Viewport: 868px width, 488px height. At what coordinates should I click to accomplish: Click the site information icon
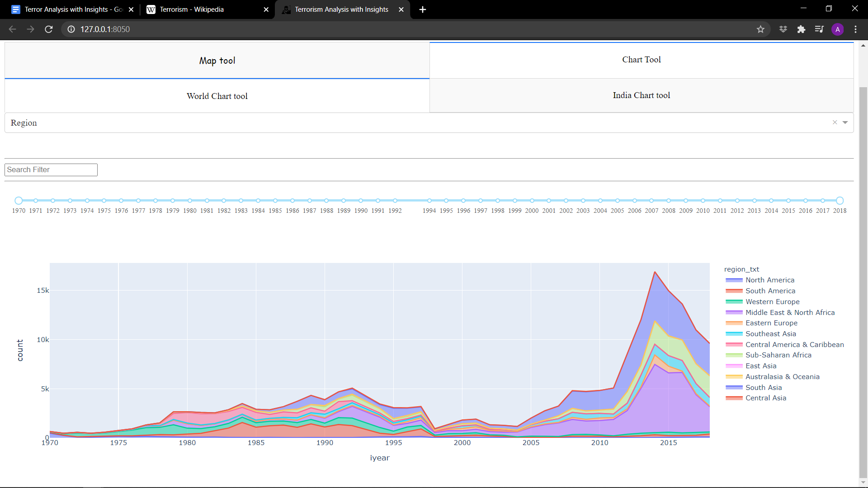(71, 29)
